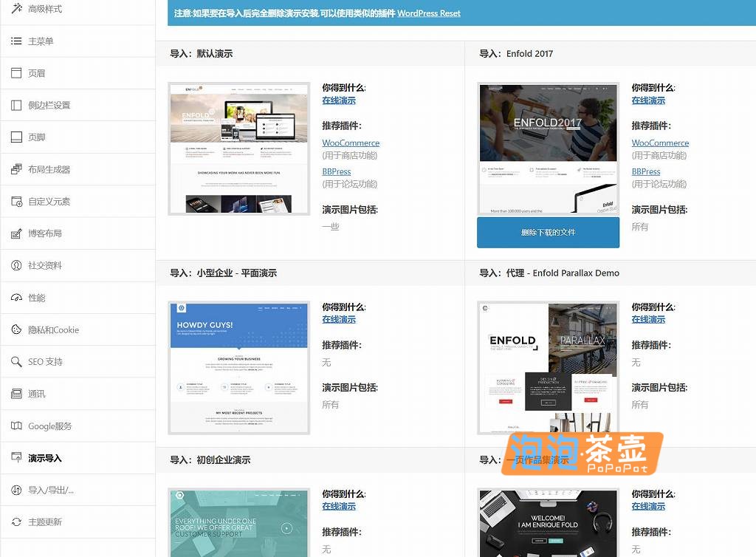Select the 自定义元素 (Custom Elements) icon
Viewport: 756px width, 557px height.
coord(18,201)
